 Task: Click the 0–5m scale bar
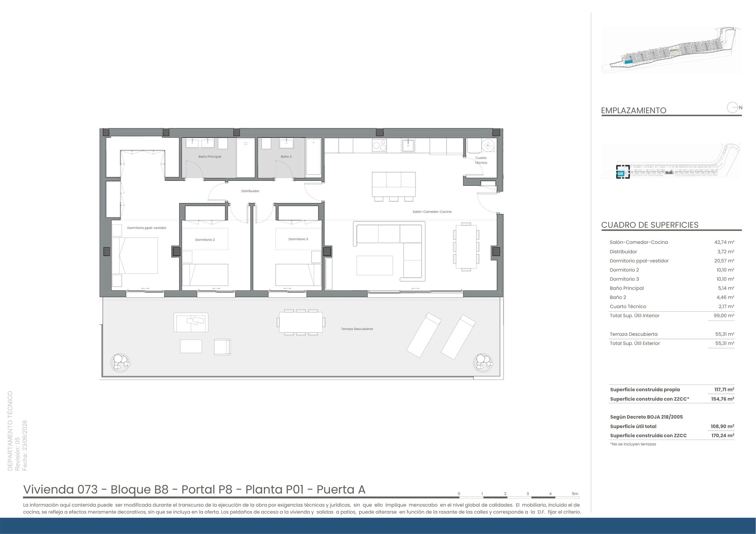click(519, 495)
